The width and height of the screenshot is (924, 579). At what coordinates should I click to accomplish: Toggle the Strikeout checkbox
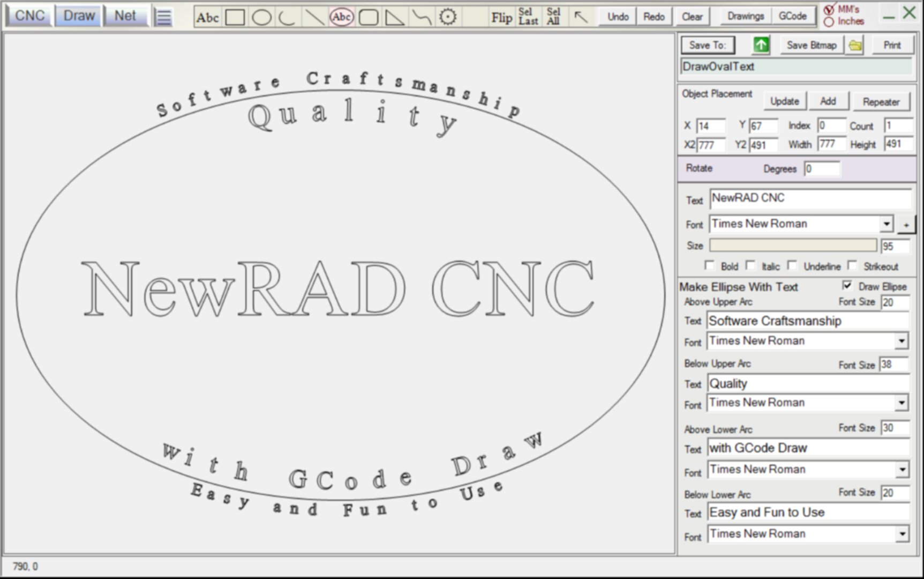pyautogui.click(x=853, y=265)
